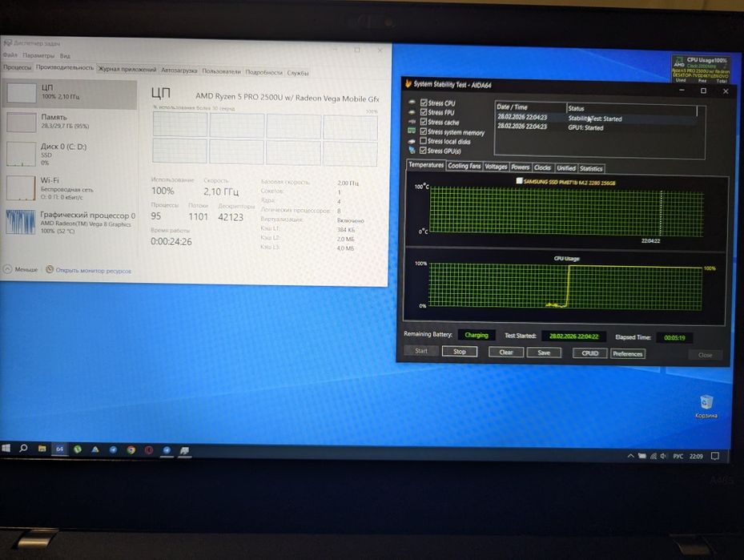
Task: Open Wi-Fi network tray icon
Action: pyautogui.click(x=654, y=456)
